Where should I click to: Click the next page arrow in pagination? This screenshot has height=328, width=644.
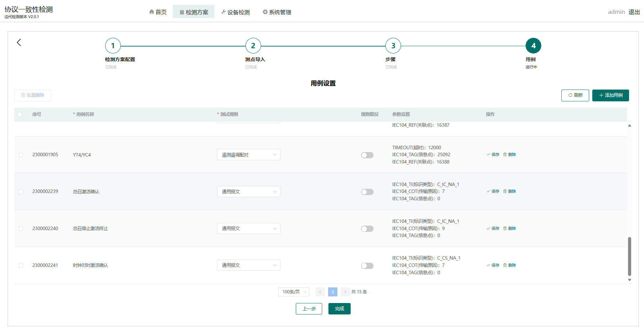tap(345, 292)
